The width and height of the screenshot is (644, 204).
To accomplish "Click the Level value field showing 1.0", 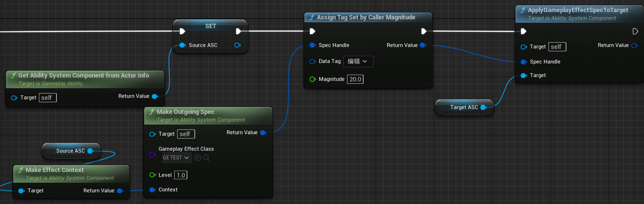I will pyautogui.click(x=181, y=175).
